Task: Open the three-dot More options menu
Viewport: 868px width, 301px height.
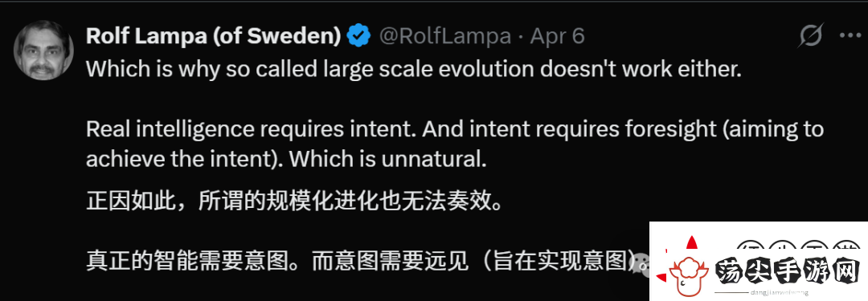Action: point(850,36)
